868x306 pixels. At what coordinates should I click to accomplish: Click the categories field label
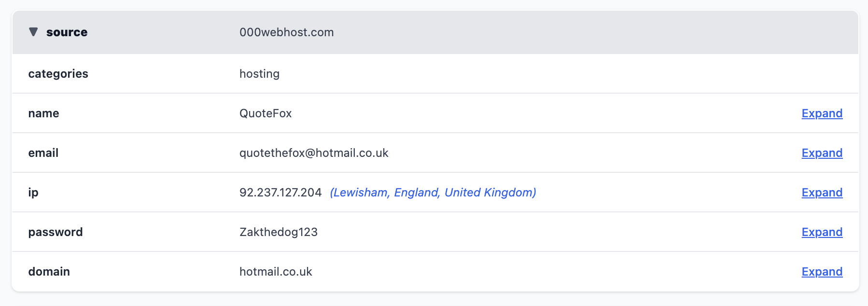click(x=58, y=74)
